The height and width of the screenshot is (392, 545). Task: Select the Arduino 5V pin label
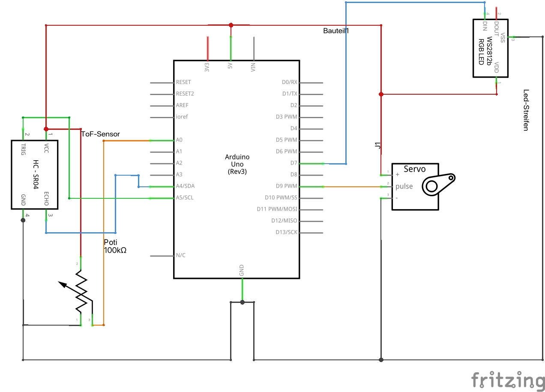coord(231,67)
